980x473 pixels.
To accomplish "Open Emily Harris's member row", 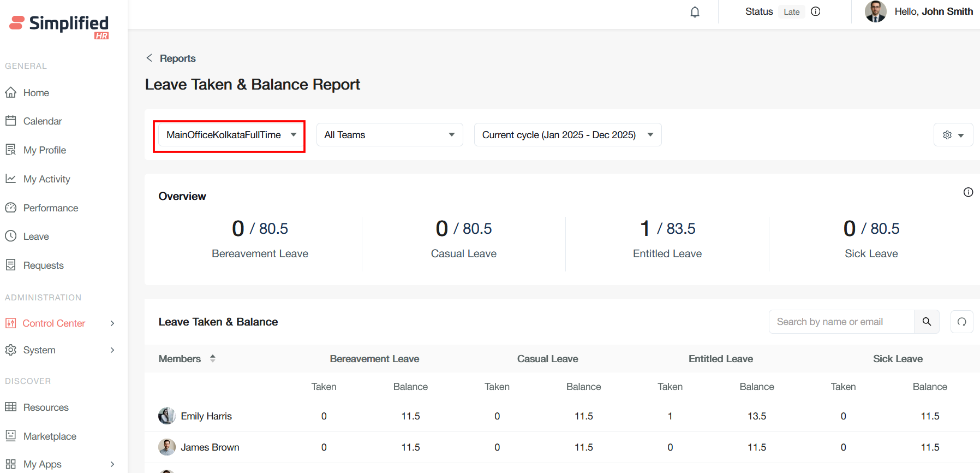I will click(x=206, y=416).
